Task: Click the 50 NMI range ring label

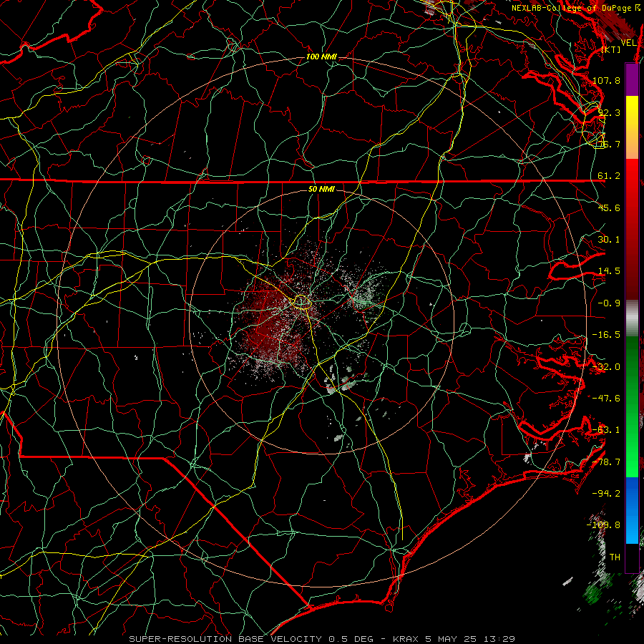Action: pyautogui.click(x=321, y=190)
